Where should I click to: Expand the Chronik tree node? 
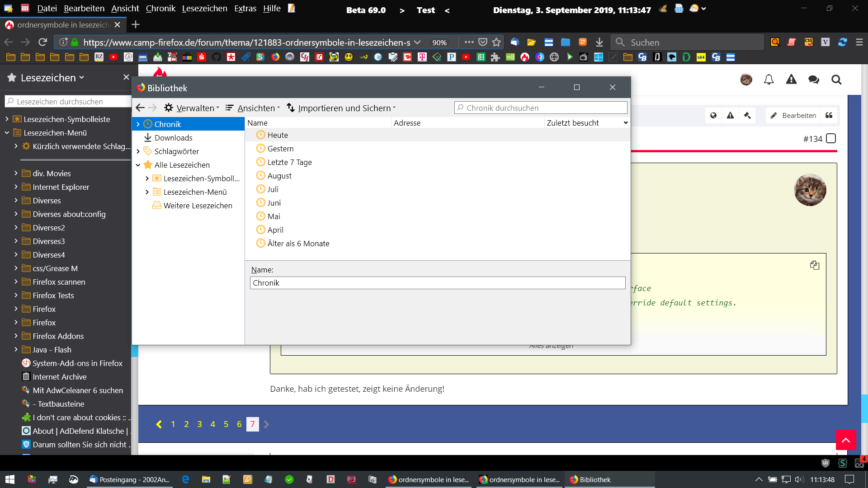pyautogui.click(x=138, y=124)
